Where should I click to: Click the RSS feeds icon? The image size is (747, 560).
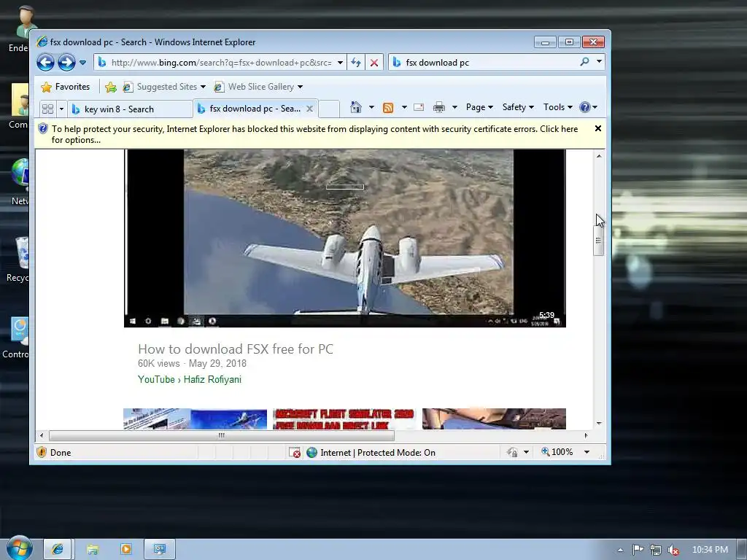tap(388, 108)
